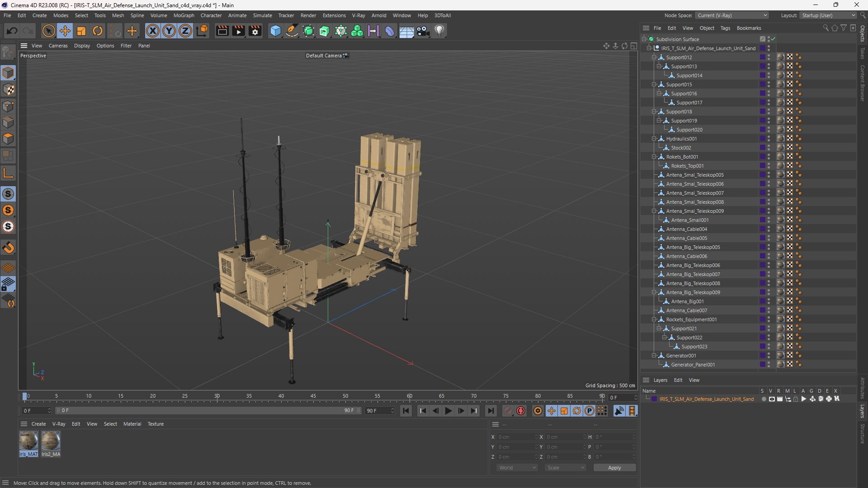Click the Undo arrow icon
The image size is (868, 488).
click(x=12, y=31)
